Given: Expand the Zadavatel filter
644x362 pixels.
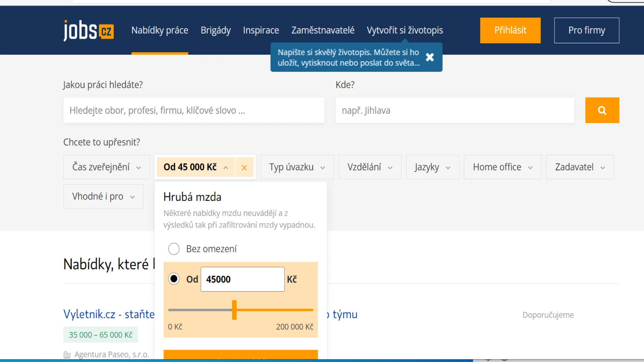Looking at the screenshot, I should pyautogui.click(x=580, y=167).
